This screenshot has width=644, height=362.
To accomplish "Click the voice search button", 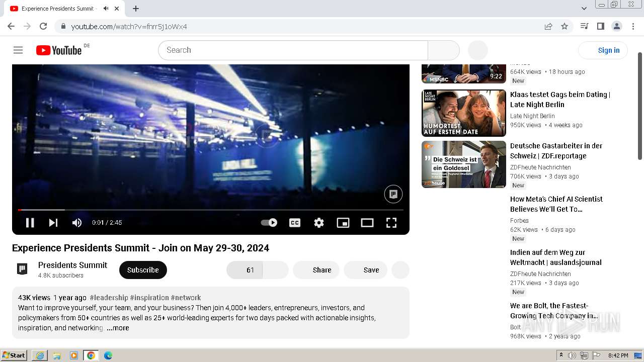I will tap(478, 50).
